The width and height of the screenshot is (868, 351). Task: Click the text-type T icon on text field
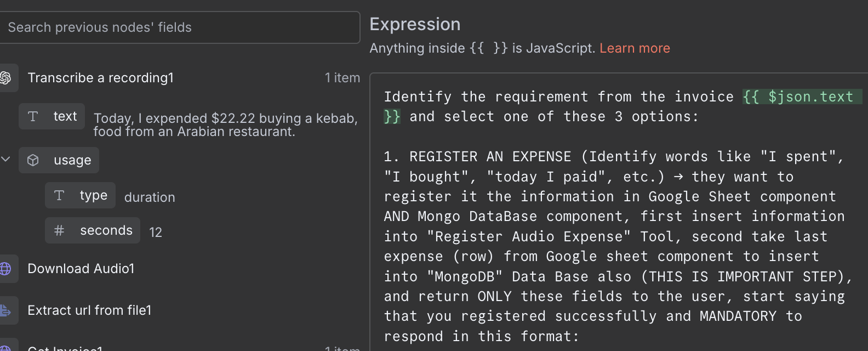[x=33, y=116]
